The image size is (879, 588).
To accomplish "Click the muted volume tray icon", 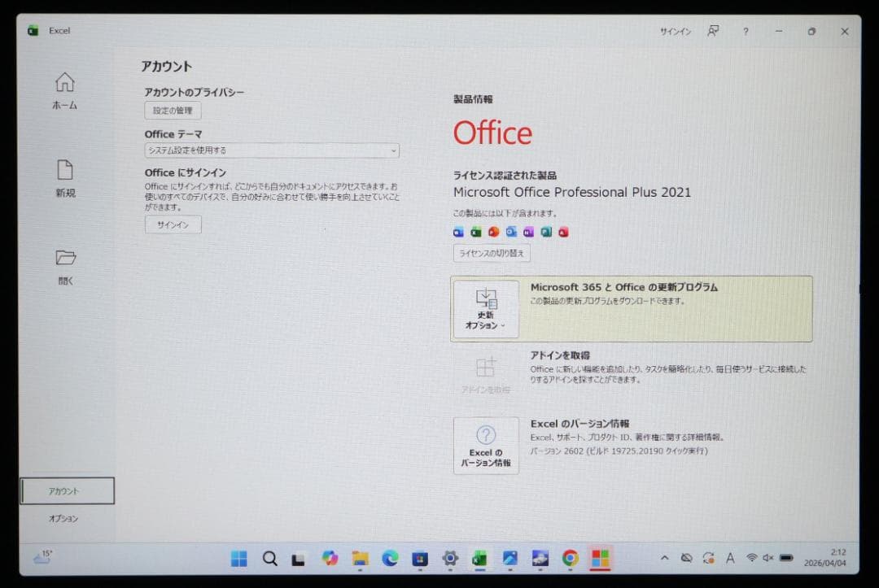I will [x=768, y=558].
